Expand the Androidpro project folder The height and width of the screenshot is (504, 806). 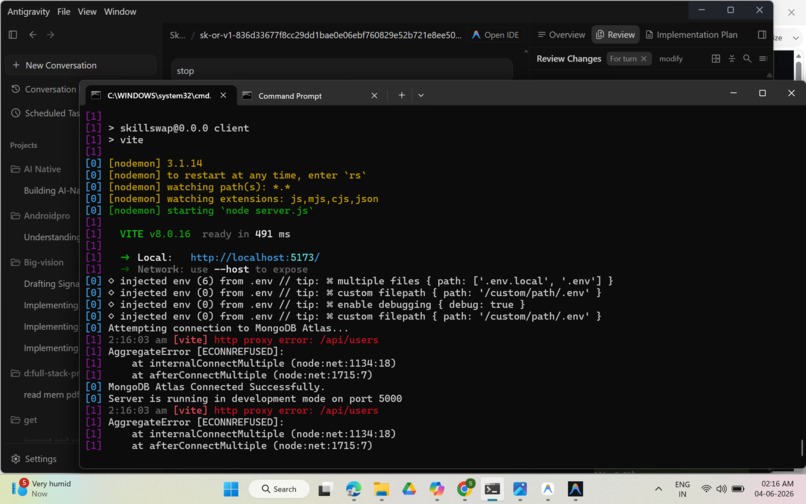coord(41,215)
